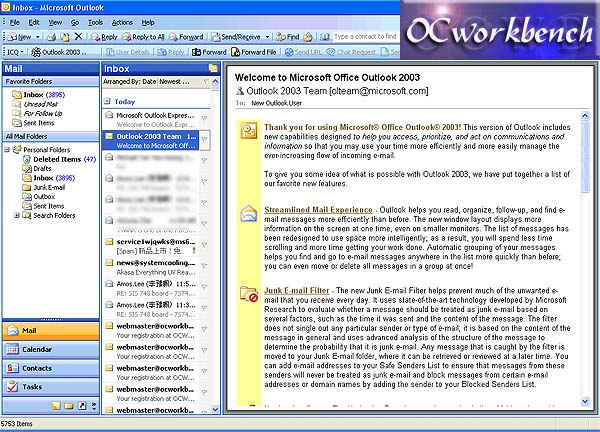Click the ICQ Outlook 2003 flower icon

(x=36, y=52)
